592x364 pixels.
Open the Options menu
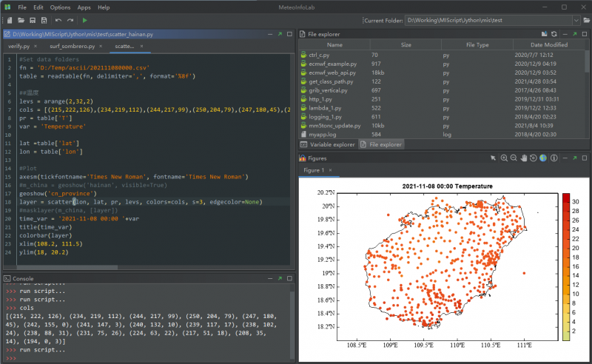tap(60, 7)
